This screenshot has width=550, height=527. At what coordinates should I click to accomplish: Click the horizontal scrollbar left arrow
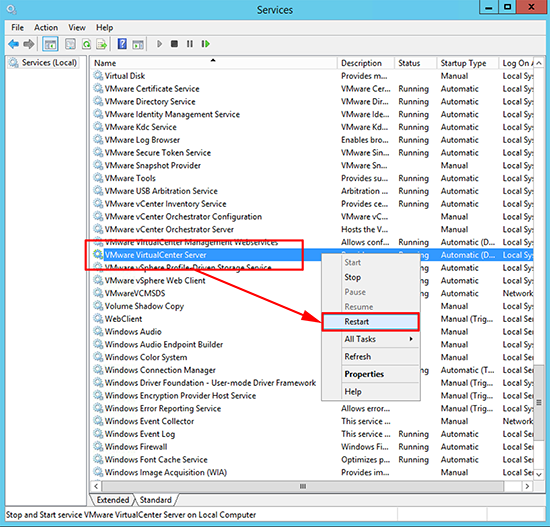tap(96, 486)
